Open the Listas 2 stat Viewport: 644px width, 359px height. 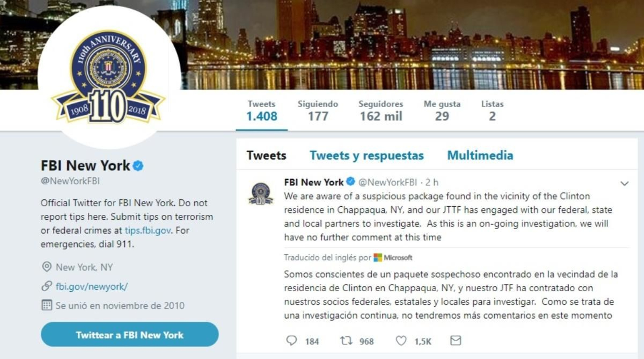(492, 110)
